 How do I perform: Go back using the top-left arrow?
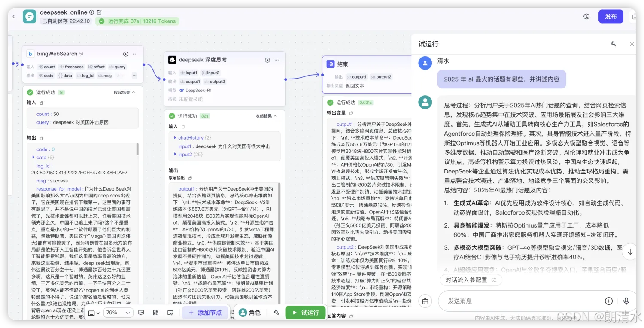pyautogui.click(x=14, y=16)
